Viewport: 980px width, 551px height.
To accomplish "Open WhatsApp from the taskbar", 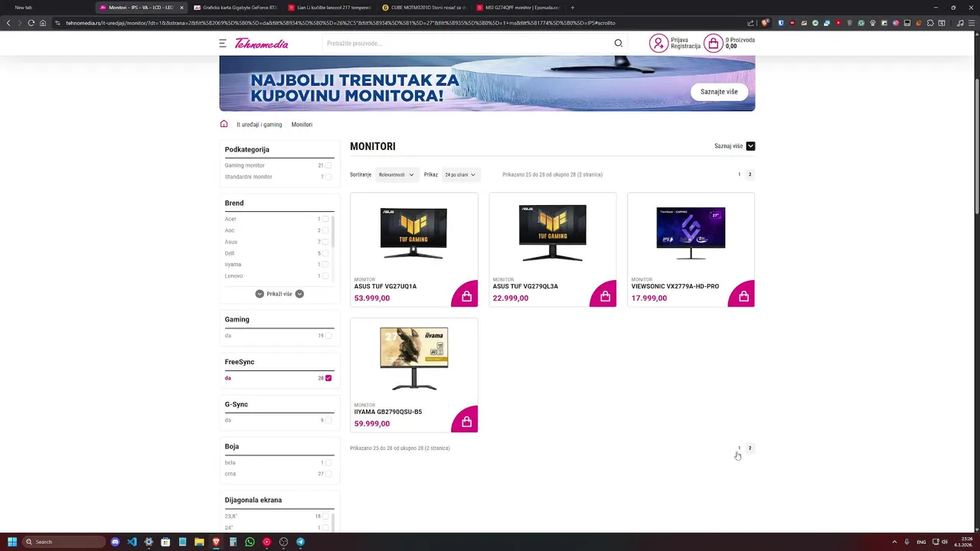I will (250, 542).
